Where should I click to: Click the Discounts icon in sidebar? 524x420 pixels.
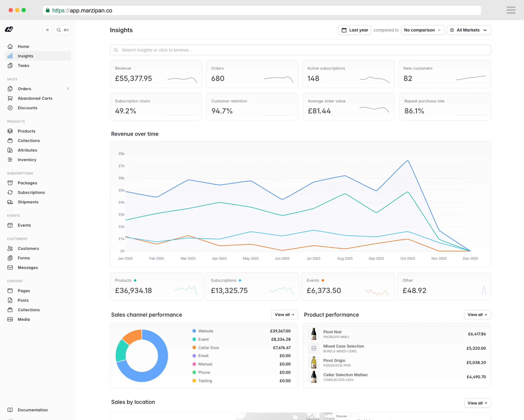click(10, 108)
